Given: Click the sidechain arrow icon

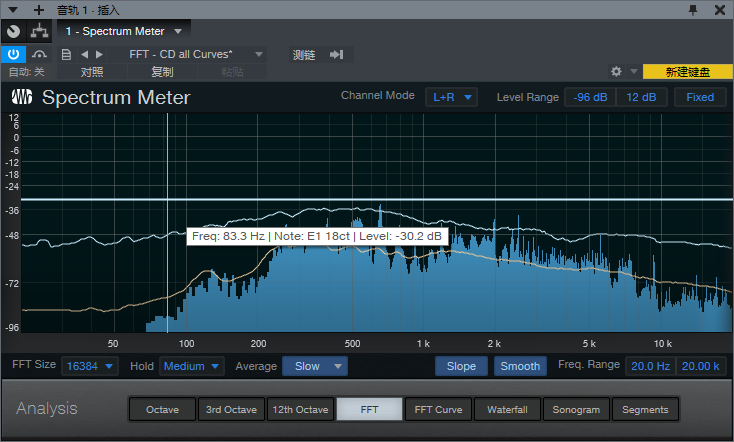Looking at the screenshot, I should (x=337, y=54).
